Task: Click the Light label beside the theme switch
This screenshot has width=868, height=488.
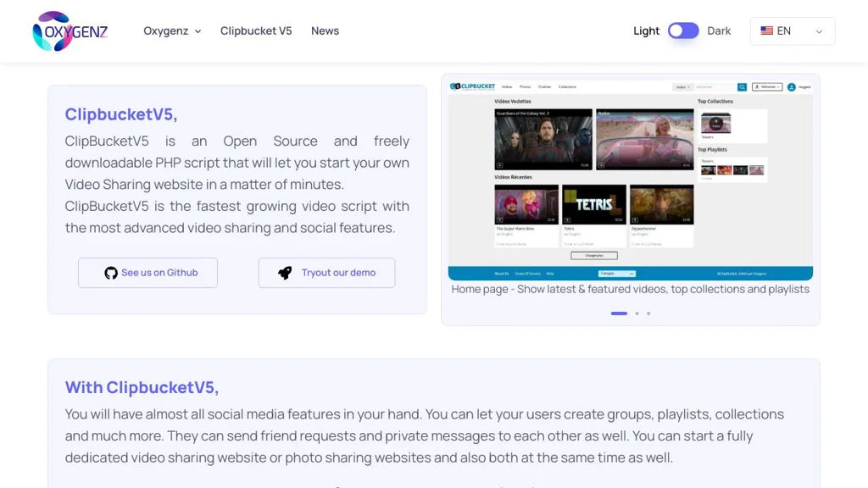Action: point(646,30)
